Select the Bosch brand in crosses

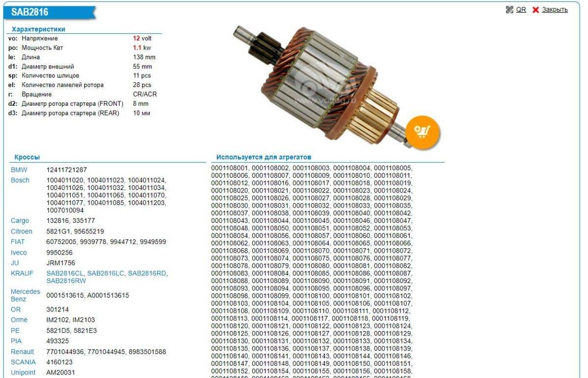pyautogui.click(x=20, y=180)
